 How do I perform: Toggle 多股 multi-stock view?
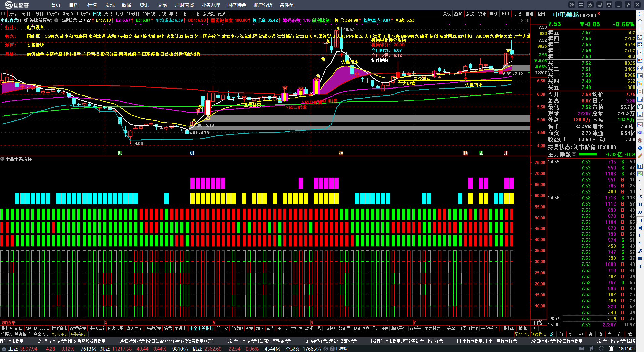[x=470, y=14]
